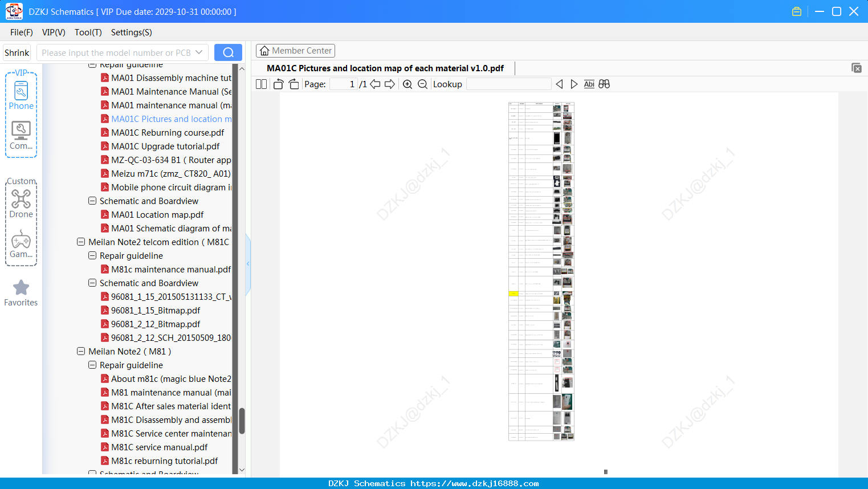This screenshot has width=868, height=489.
Task: Open the model number dropdown arrow
Action: [199, 52]
